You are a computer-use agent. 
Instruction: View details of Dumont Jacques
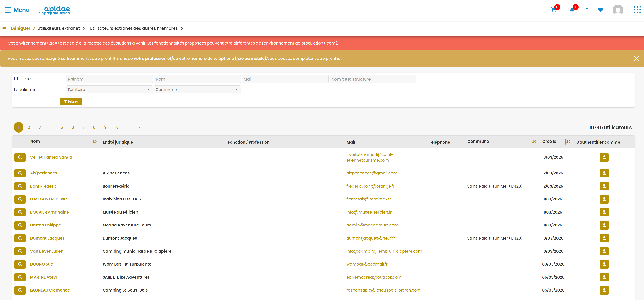click(20, 238)
